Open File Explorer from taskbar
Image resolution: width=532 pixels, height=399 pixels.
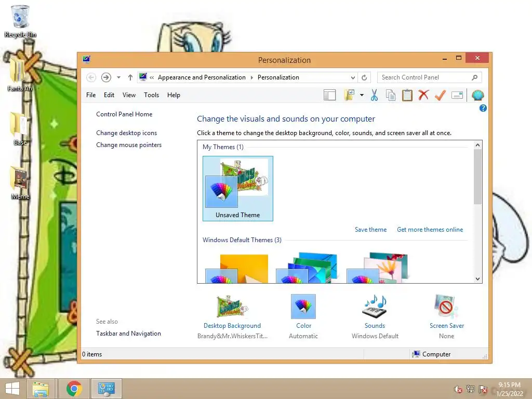point(41,389)
